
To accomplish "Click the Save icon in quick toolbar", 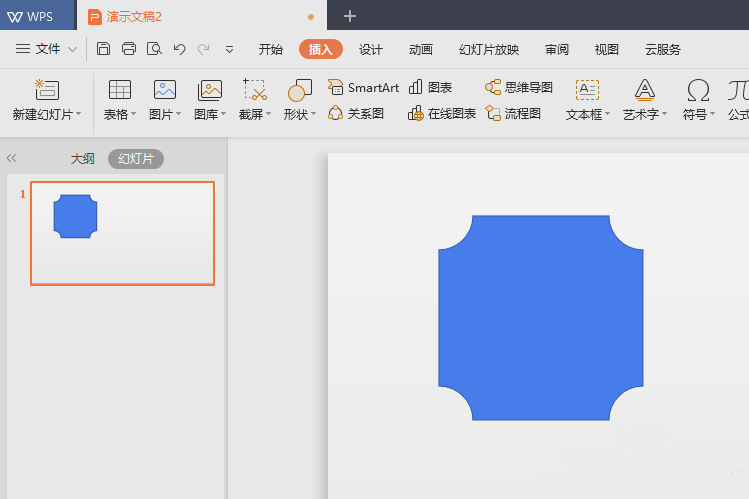I will coord(104,49).
